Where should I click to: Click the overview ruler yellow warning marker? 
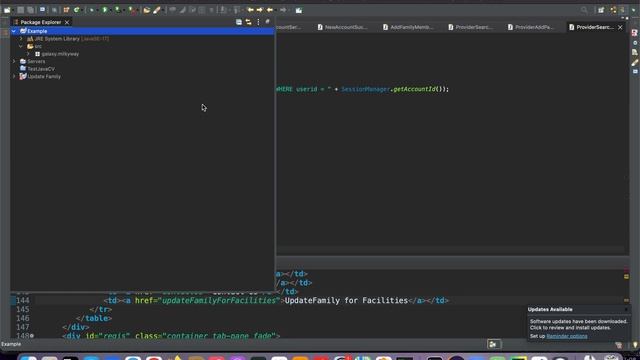pyautogui.click(x=626, y=276)
